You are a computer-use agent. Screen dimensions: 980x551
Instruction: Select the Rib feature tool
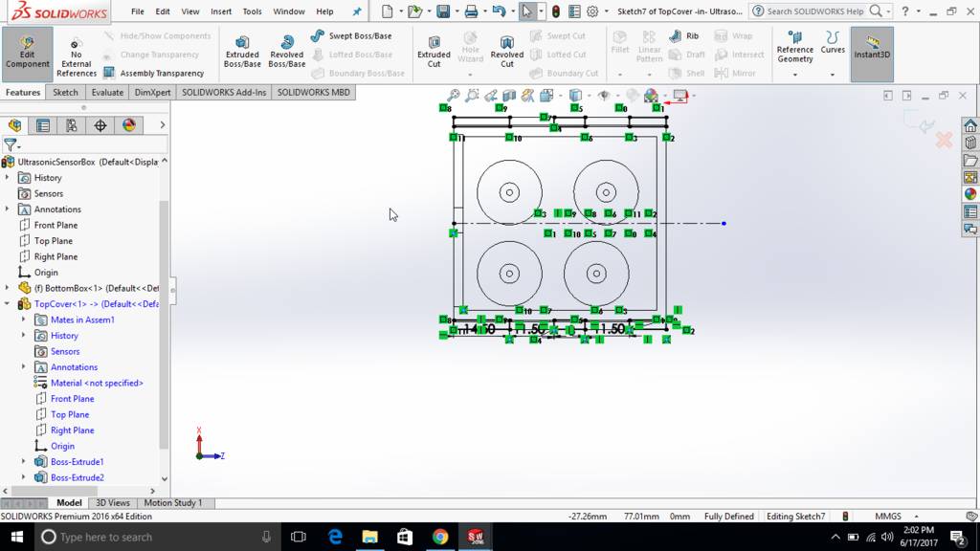point(683,35)
